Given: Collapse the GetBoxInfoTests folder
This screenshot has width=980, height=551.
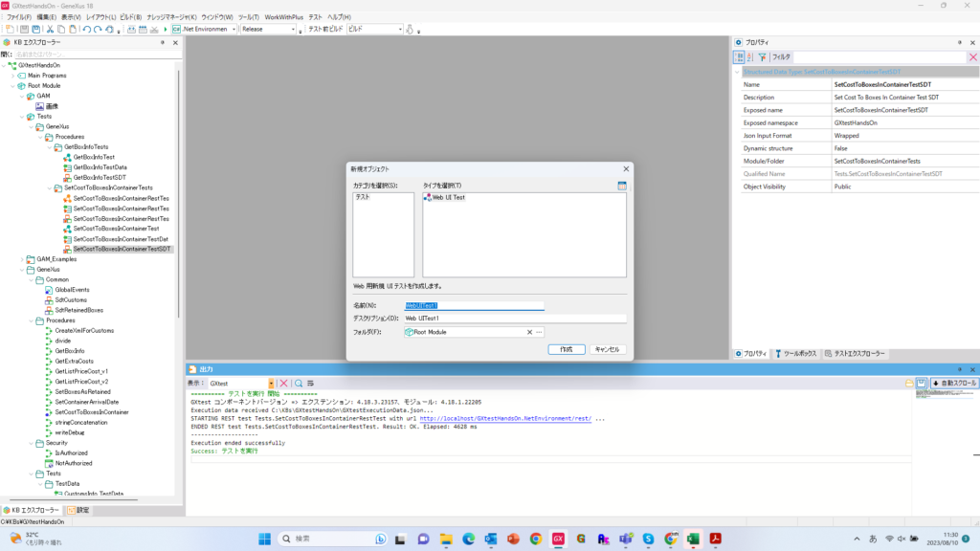Looking at the screenshot, I should coord(50,146).
